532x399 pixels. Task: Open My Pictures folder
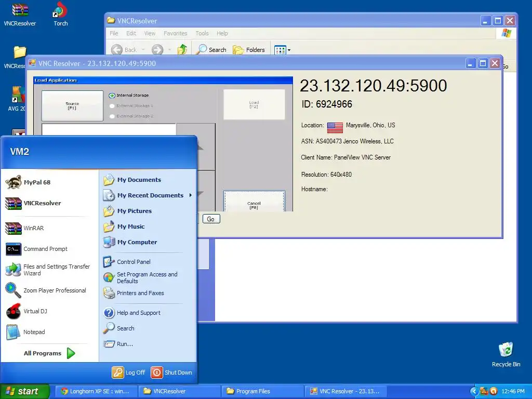point(128,211)
